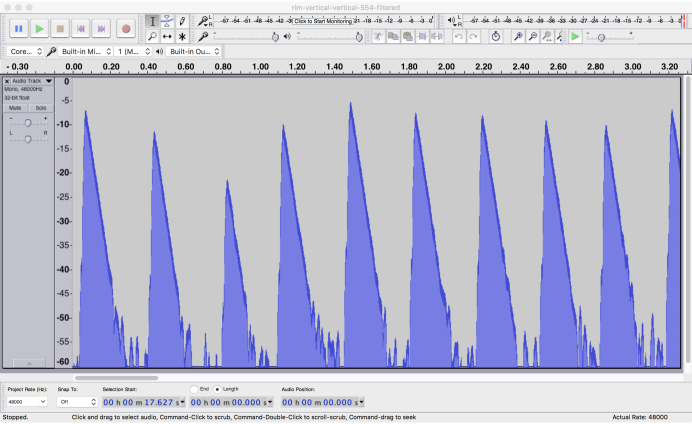Screen dimensions: 692x424
Task: Select the Time Shift tool
Action: [167, 36]
